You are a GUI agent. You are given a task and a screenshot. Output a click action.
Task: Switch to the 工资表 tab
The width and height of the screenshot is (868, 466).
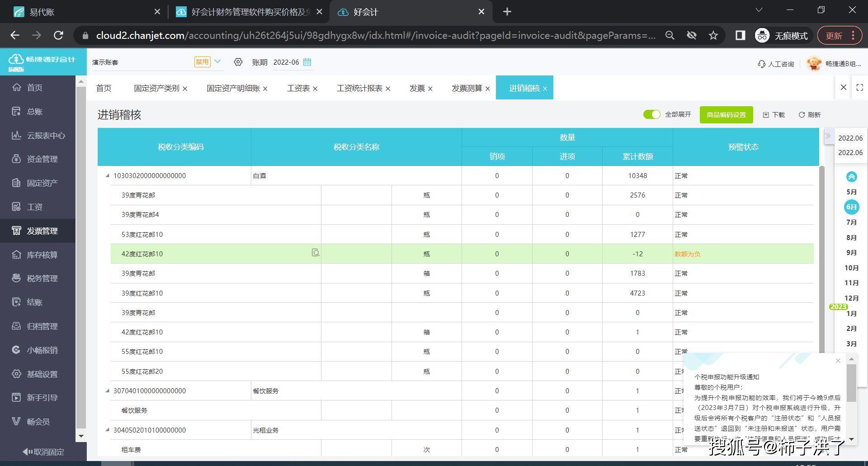click(298, 88)
